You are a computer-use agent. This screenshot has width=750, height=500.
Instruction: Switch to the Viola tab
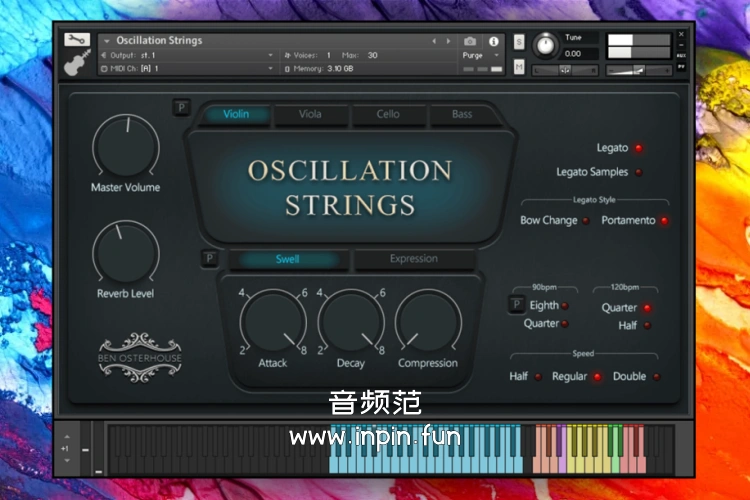(310, 114)
